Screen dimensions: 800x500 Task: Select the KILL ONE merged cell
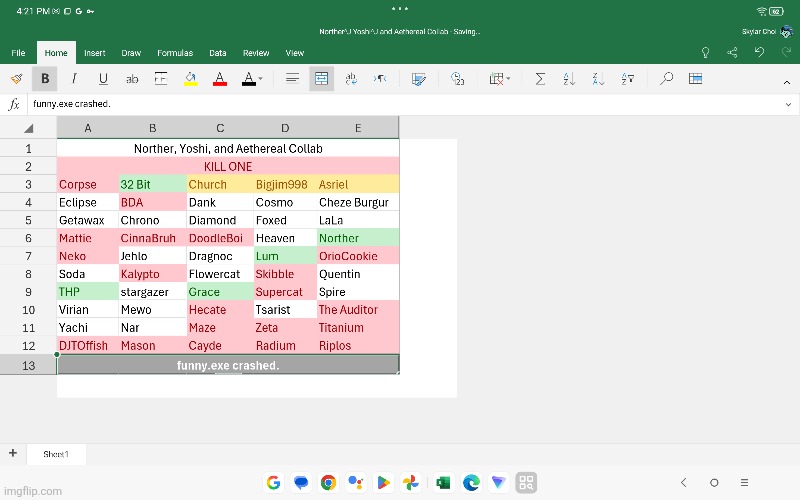pos(228,166)
